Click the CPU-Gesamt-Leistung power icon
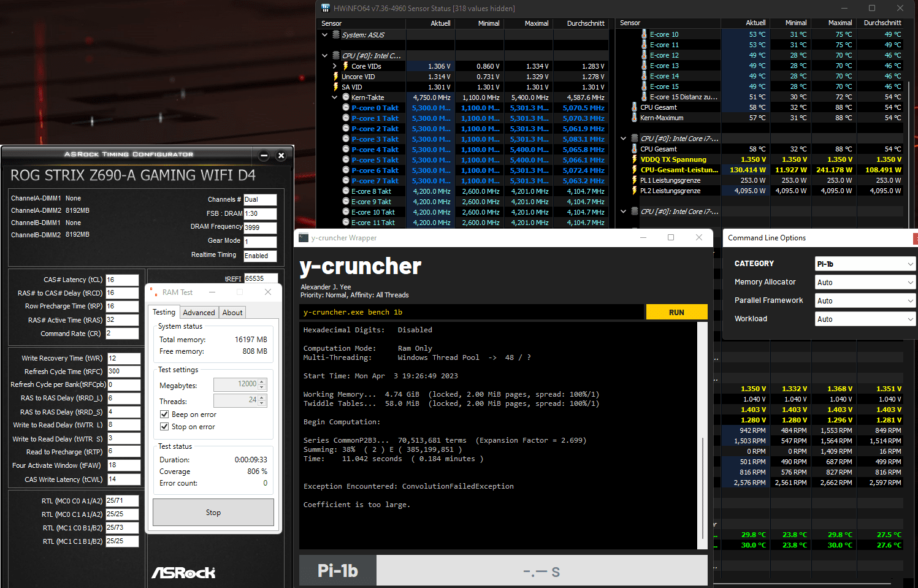The image size is (918, 588). 634,170
